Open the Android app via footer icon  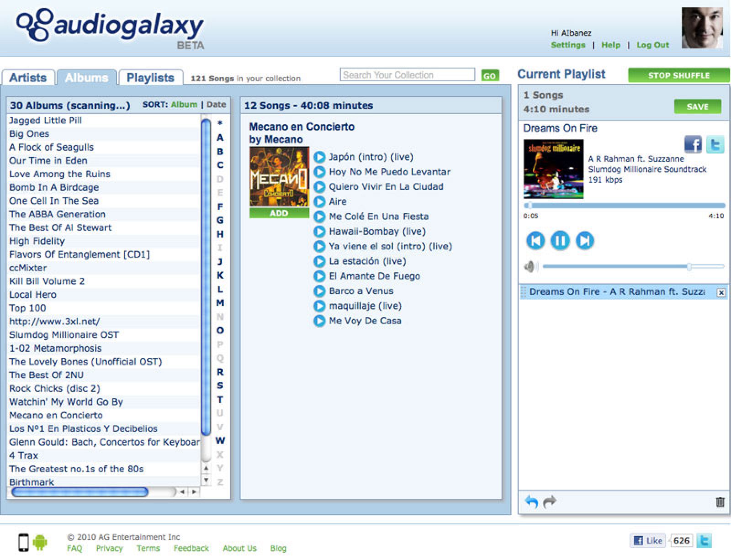coord(40,542)
